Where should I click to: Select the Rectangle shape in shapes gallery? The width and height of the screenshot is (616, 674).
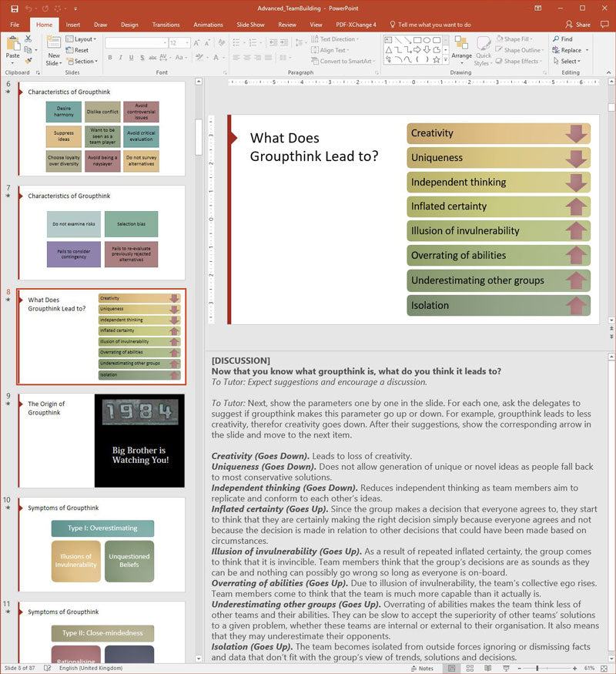click(x=417, y=40)
